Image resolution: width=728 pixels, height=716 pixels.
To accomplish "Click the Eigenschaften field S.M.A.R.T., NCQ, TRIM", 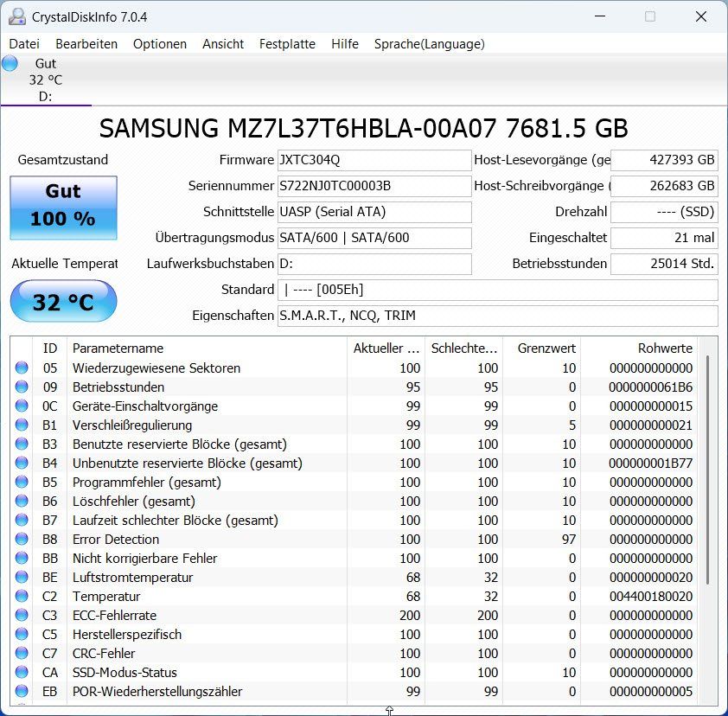I will click(x=498, y=316).
